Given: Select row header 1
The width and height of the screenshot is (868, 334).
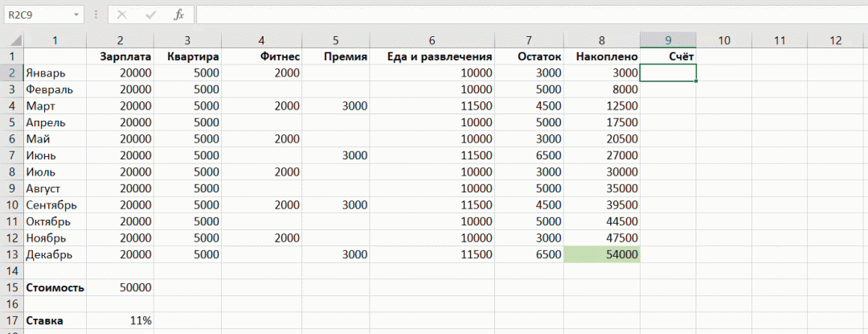Looking at the screenshot, I should 11,56.
